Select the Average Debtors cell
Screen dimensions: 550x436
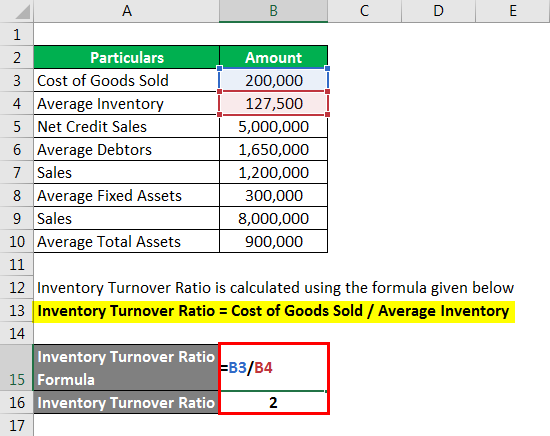127,149
